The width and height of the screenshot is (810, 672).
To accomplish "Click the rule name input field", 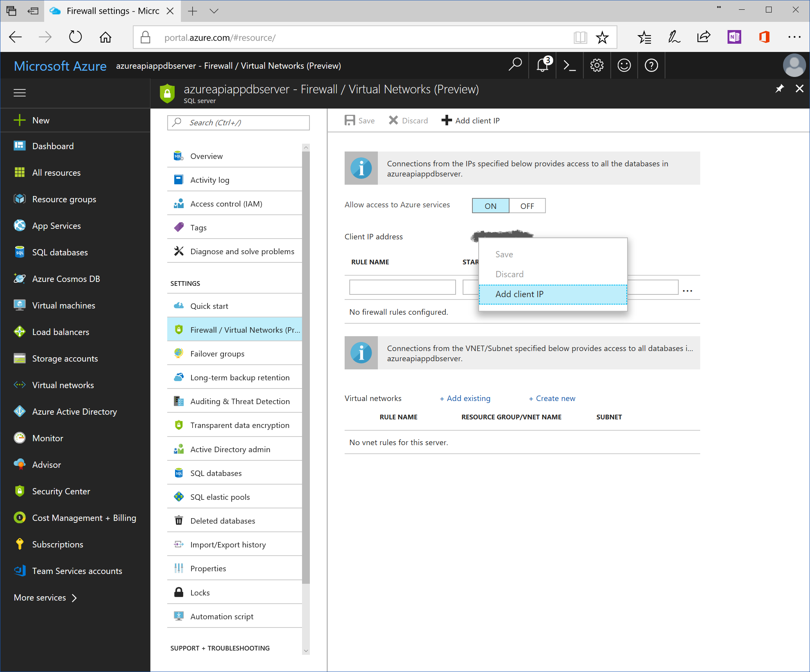I will (x=402, y=287).
